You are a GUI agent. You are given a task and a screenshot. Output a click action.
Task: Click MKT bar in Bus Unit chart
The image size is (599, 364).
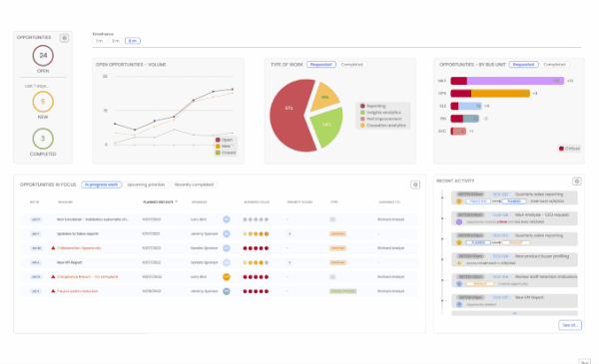[x=507, y=81]
